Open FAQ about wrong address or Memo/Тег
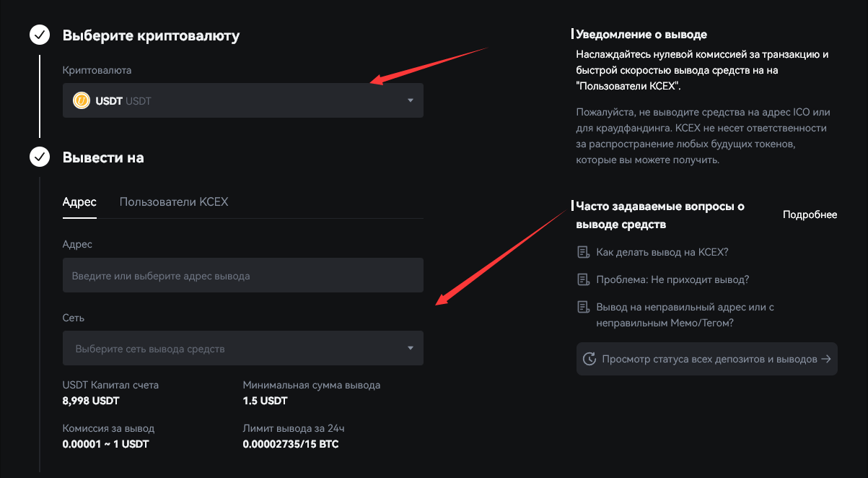 click(x=684, y=315)
